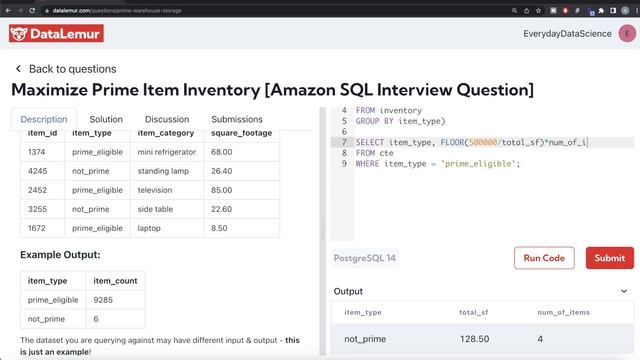Click the browser forward arrow
The width and height of the screenshot is (640, 360).
[20, 11]
